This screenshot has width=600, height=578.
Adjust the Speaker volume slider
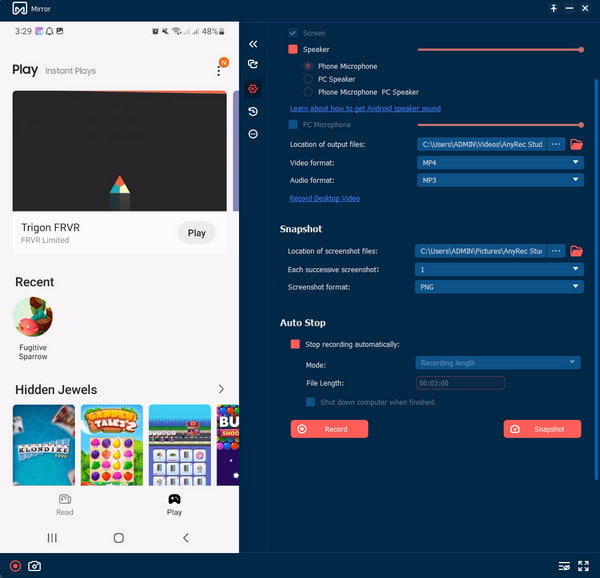point(500,50)
